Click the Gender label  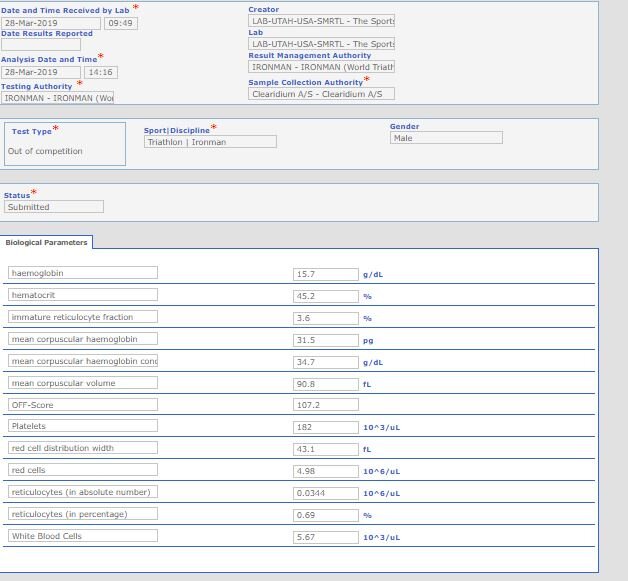coord(405,127)
